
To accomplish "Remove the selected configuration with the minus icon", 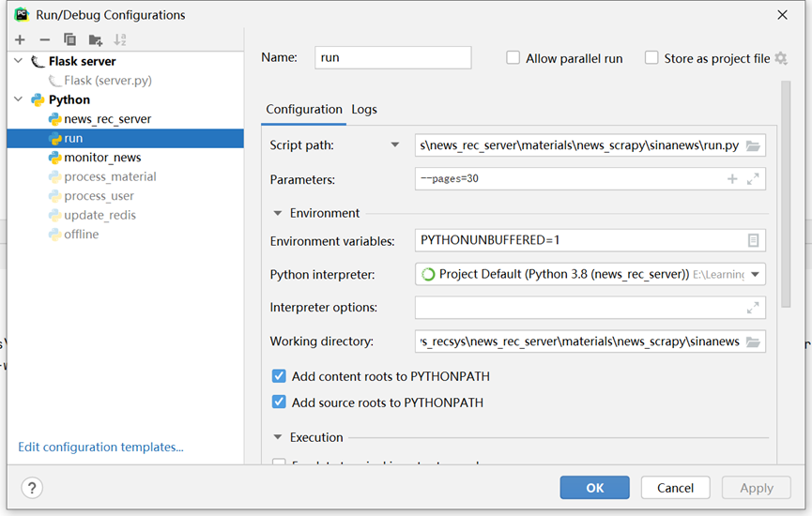I will tap(44, 39).
